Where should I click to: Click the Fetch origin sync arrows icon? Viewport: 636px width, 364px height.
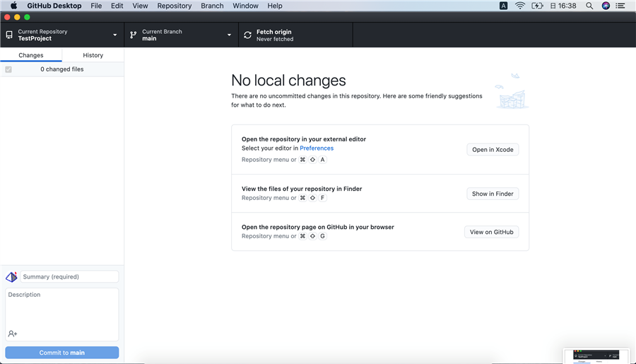tap(247, 35)
